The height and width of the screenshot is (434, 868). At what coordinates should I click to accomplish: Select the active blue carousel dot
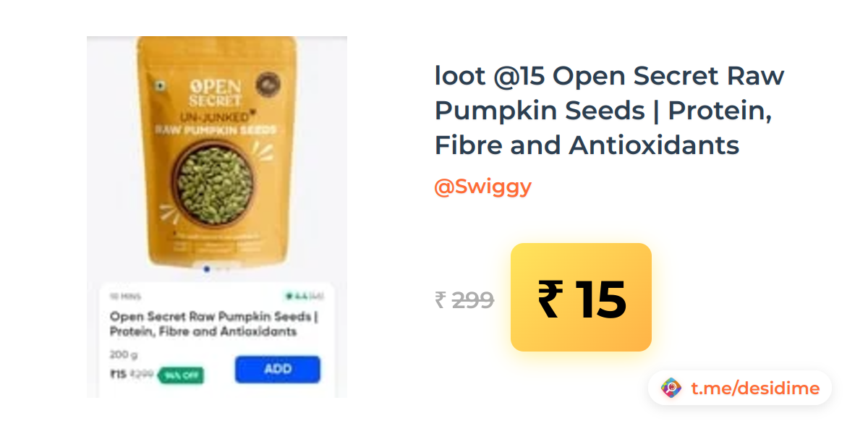207,269
